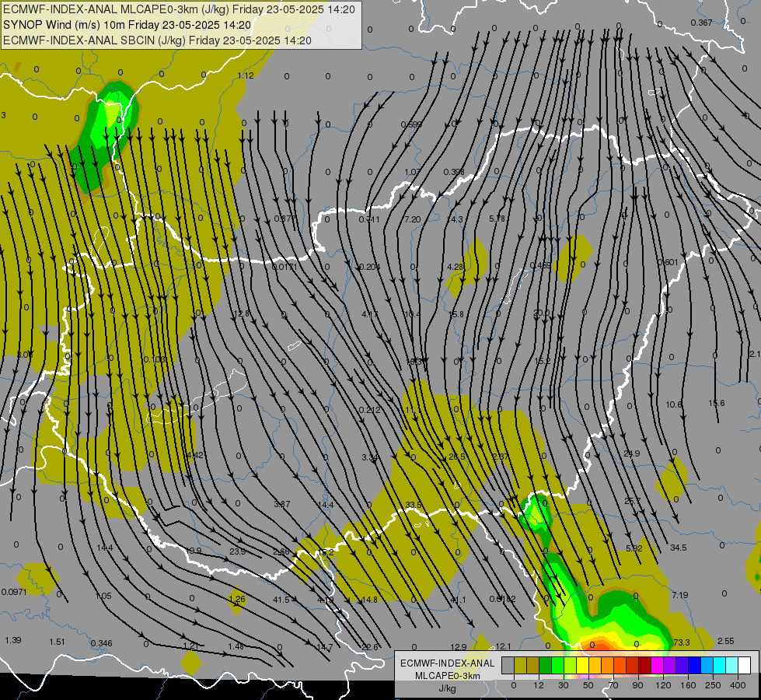Click the cyan legend swatch
The width and height of the screenshot is (761, 700).
pyautogui.click(x=719, y=666)
